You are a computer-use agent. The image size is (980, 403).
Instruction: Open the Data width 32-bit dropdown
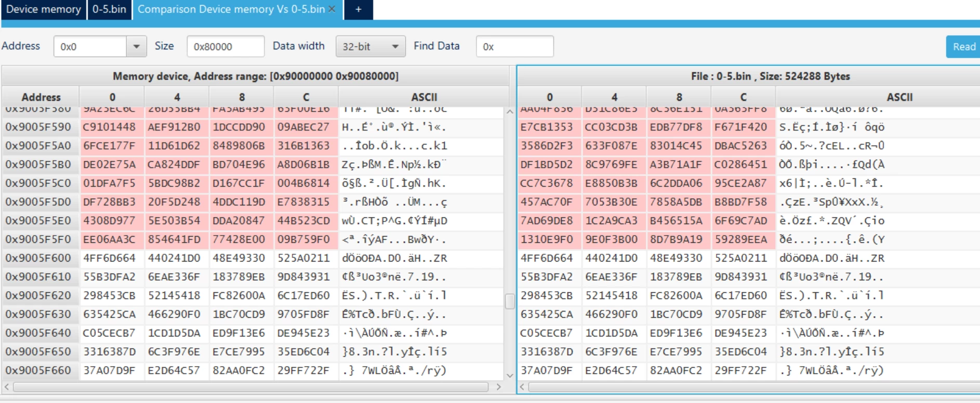[x=370, y=46]
